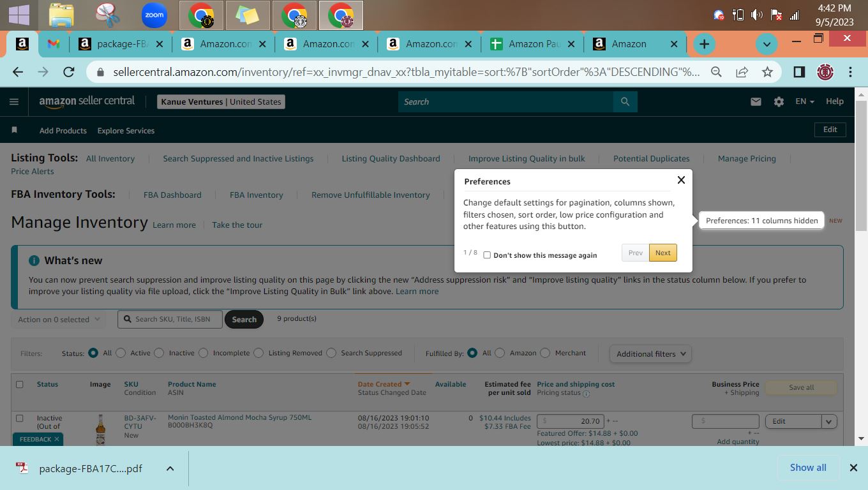The width and height of the screenshot is (868, 490).
Task: Click the volume icon in the system tray
Action: pyautogui.click(x=756, y=15)
